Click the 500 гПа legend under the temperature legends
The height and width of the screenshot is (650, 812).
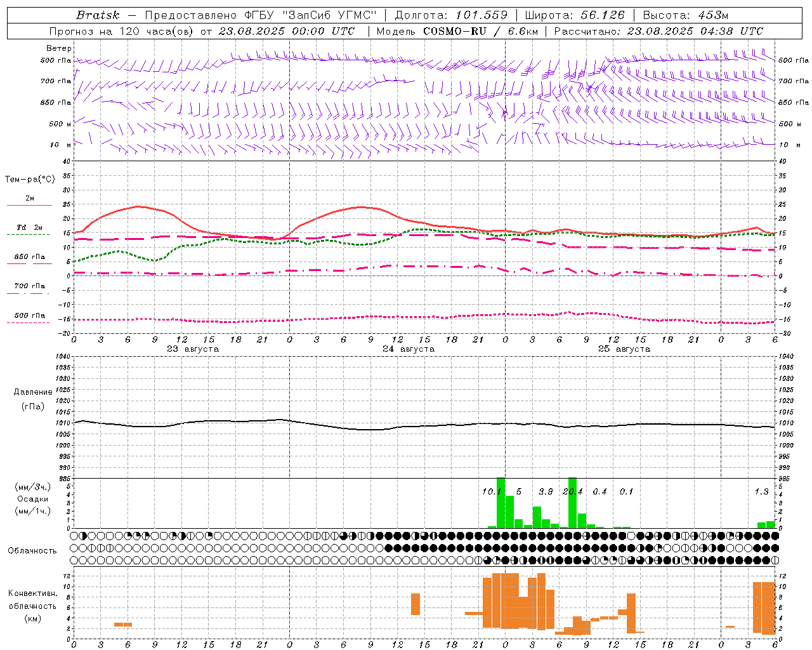tap(29, 317)
